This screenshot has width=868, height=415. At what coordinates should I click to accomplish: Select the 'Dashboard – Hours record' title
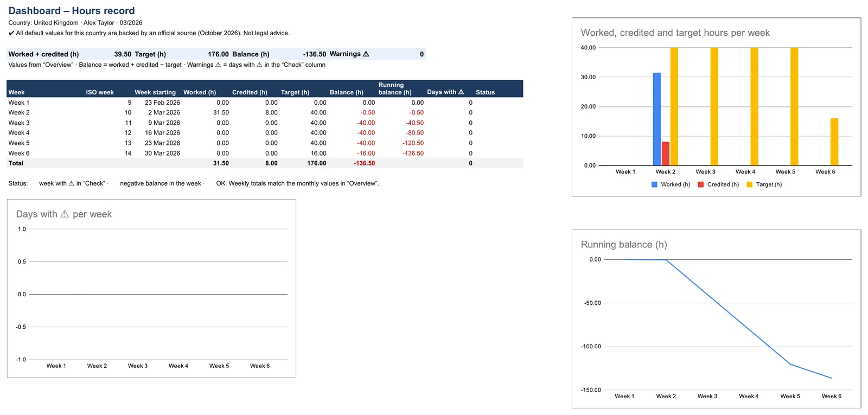pyautogui.click(x=72, y=10)
